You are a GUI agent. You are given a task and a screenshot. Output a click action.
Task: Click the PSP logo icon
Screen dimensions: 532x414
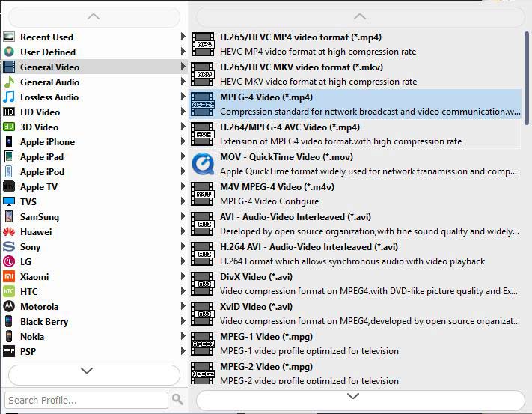[9, 351]
